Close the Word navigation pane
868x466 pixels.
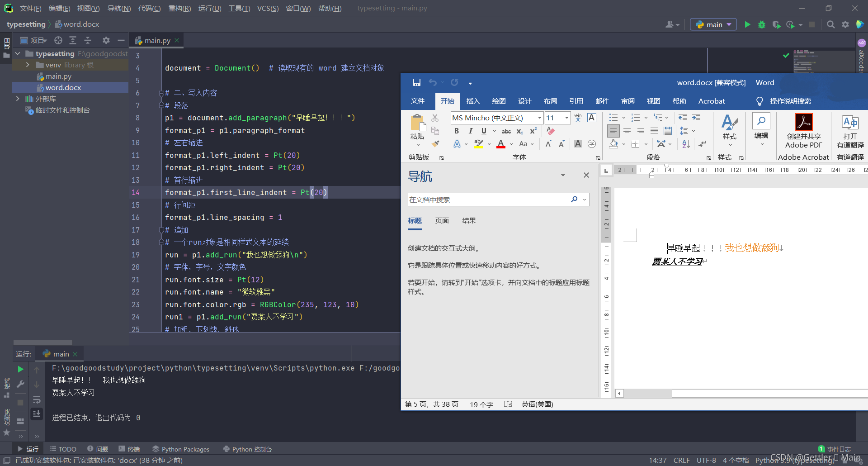tap(586, 175)
